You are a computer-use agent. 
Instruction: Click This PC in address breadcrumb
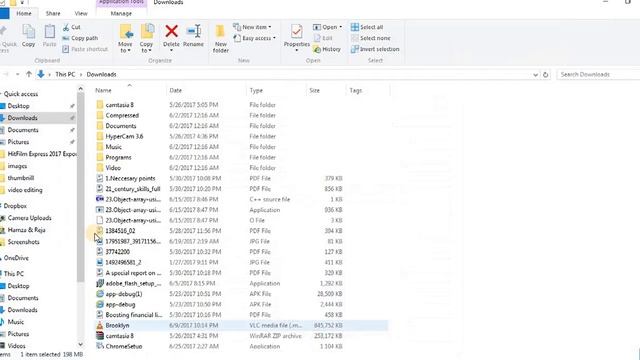(x=65, y=74)
